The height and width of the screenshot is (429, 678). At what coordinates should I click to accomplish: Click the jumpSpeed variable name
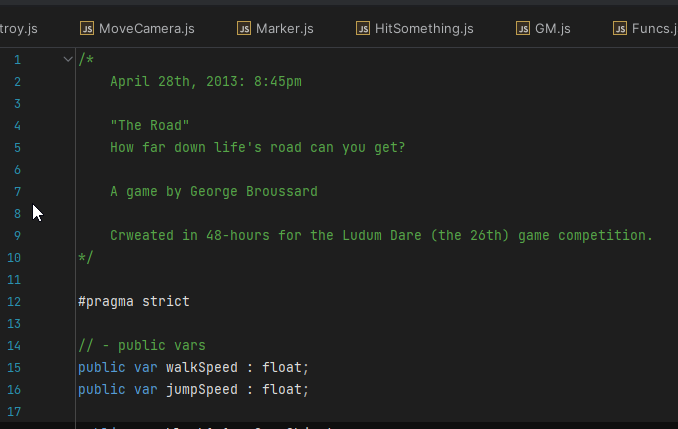(x=202, y=390)
